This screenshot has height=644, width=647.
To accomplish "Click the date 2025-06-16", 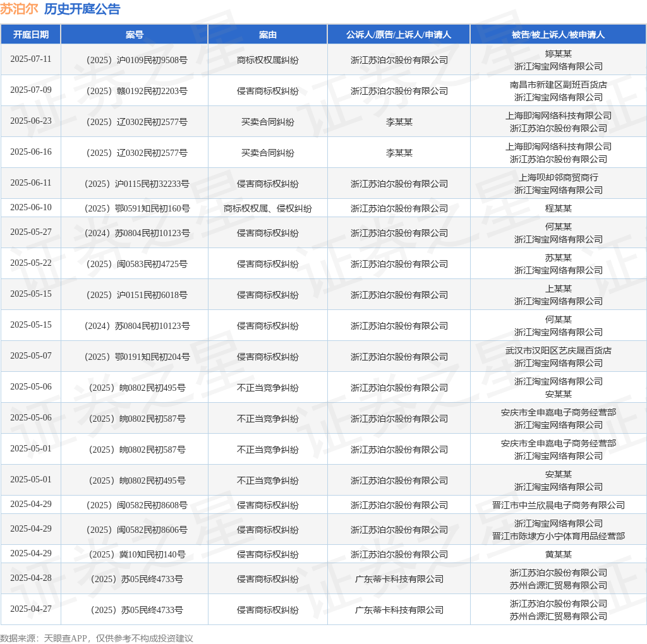I will [x=31, y=152].
